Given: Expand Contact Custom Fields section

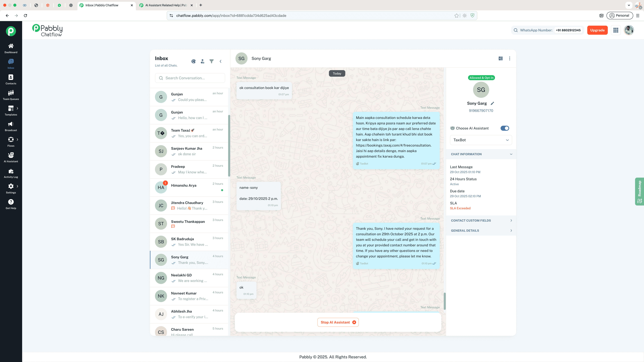Looking at the screenshot, I should click(x=481, y=220).
